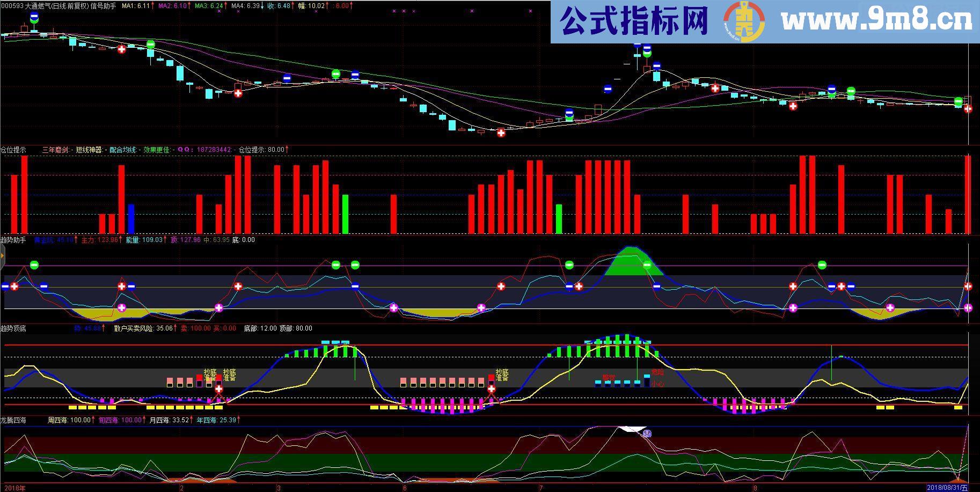Click the last magenta plus marker in 趋势助手
Image resolution: width=980 pixels, height=492 pixels.
[968, 308]
